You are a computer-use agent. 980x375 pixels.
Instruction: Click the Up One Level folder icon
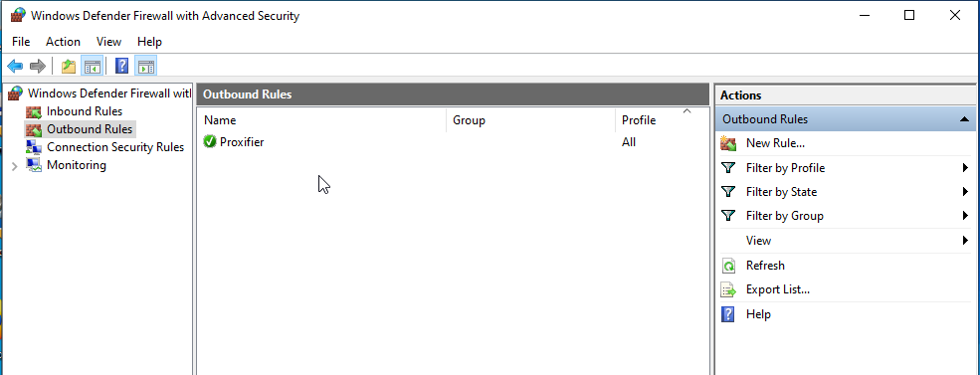pos(68,66)
